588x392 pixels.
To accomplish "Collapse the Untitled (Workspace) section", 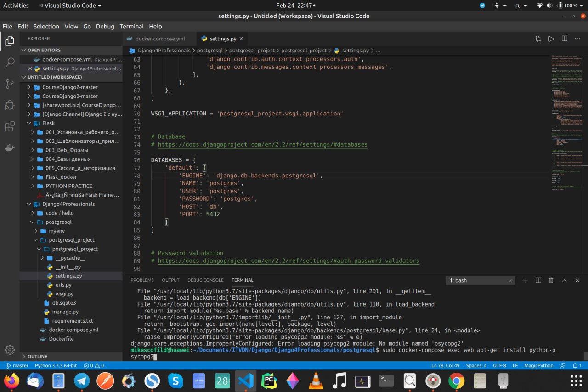I will coord(71,77).
